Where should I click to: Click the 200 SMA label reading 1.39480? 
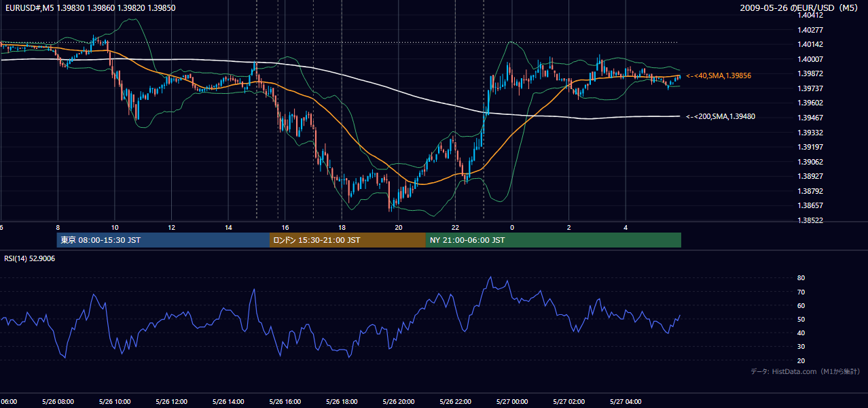point(721,116)
